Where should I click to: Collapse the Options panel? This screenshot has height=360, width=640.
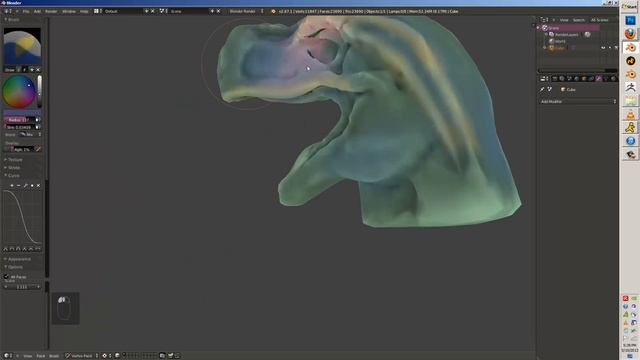coord(15,267)
